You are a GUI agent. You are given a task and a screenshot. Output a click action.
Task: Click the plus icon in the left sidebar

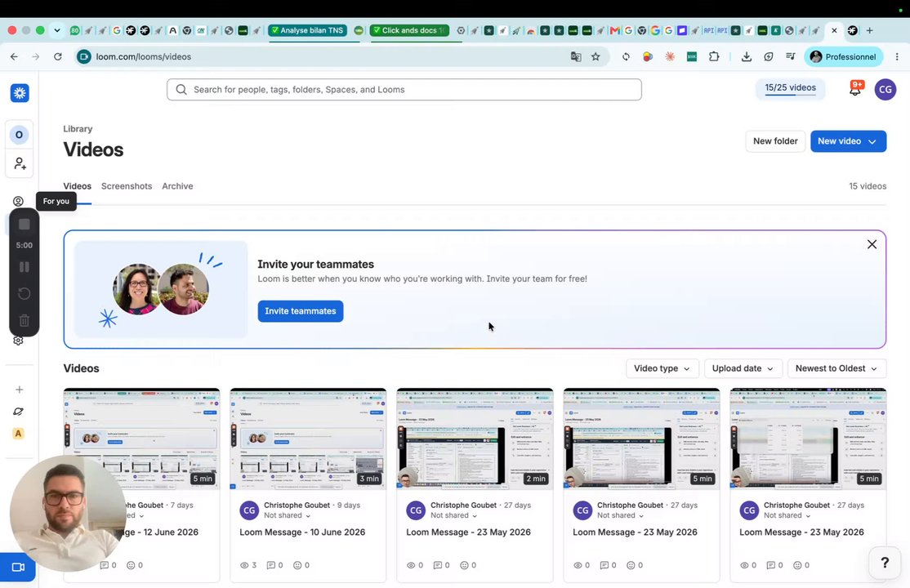19,390
